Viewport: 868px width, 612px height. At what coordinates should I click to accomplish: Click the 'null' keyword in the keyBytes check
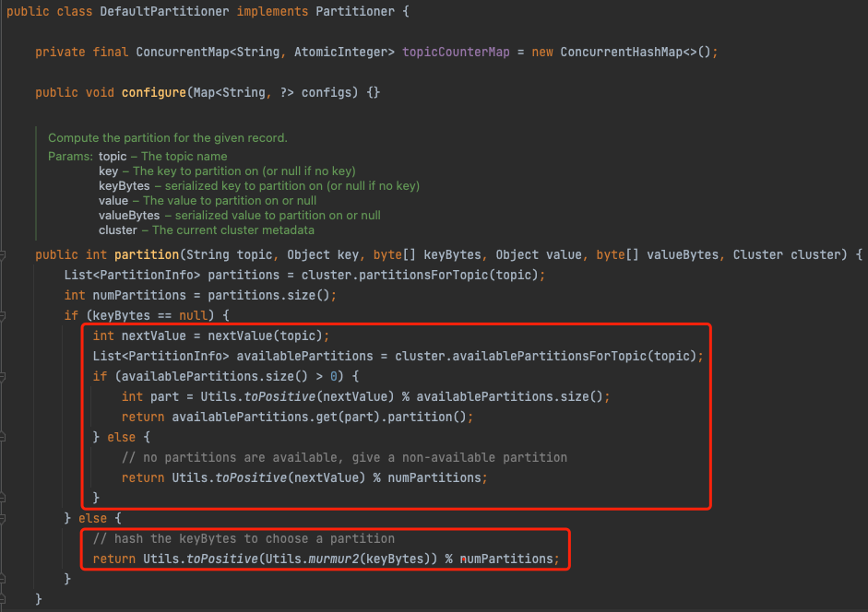click(193, 316)
